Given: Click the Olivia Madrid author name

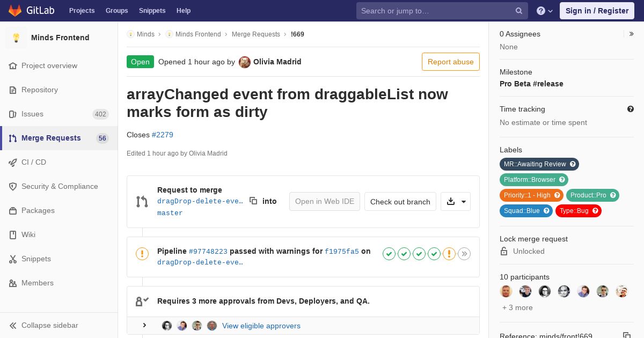Looking at the screenshot, I should [x=277, y=62].
